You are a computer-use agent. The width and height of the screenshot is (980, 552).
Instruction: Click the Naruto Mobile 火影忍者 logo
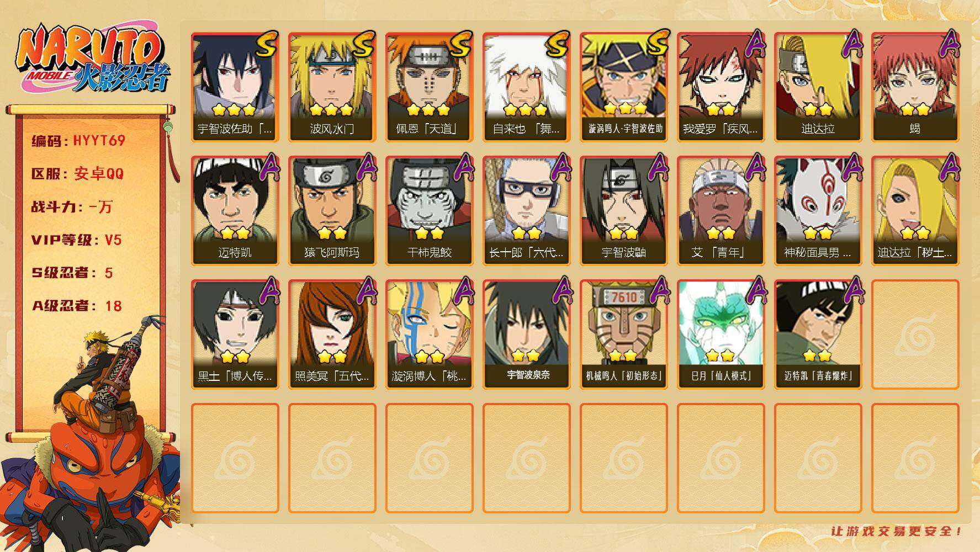[93, 59]
